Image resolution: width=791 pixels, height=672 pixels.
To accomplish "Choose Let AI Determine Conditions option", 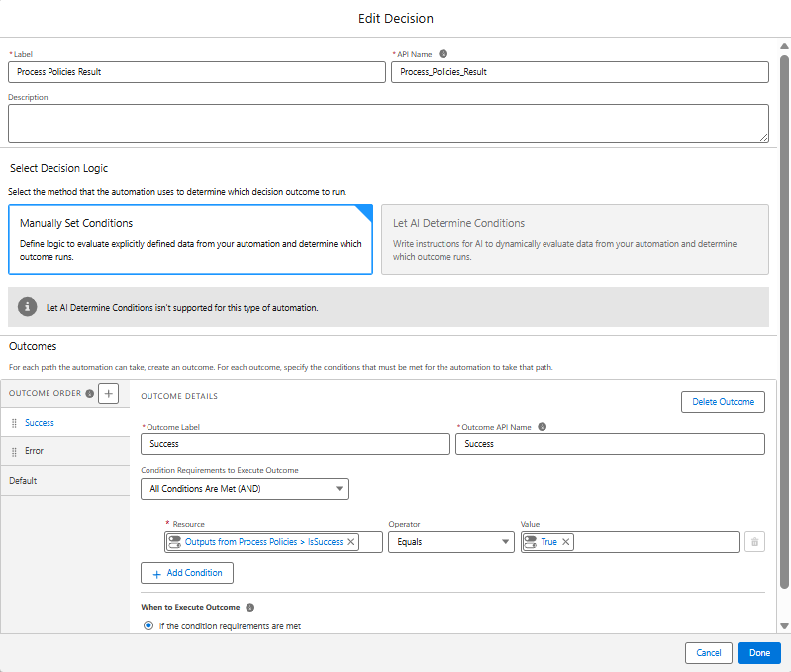I will pyautogui.click(x=574, y=239).
